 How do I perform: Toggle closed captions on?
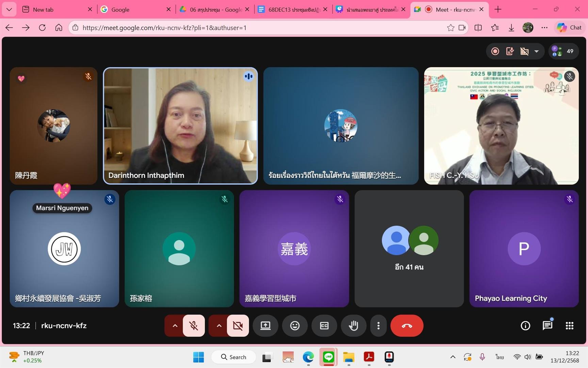324,326
